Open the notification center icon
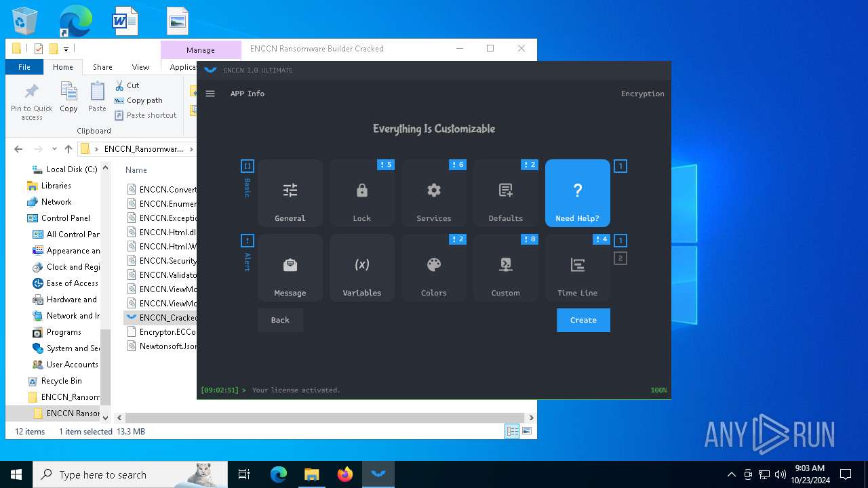The image size is (868, 488). tap(846, 474)
